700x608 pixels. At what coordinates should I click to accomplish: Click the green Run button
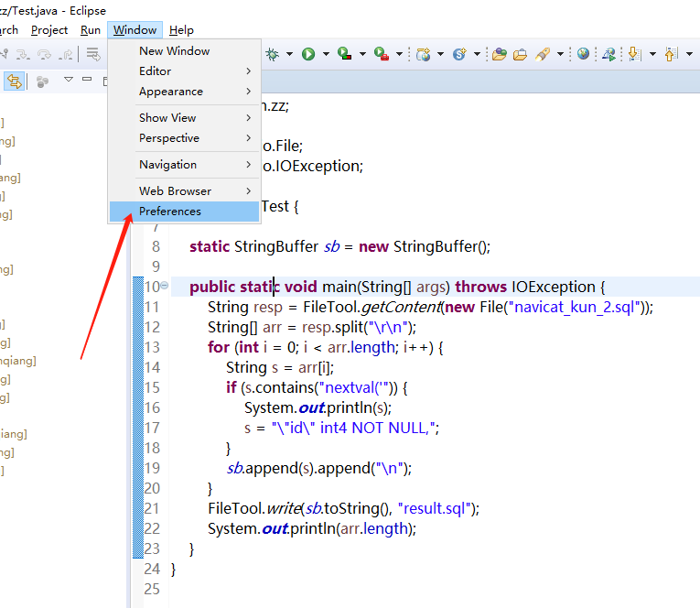click(308, 55)
